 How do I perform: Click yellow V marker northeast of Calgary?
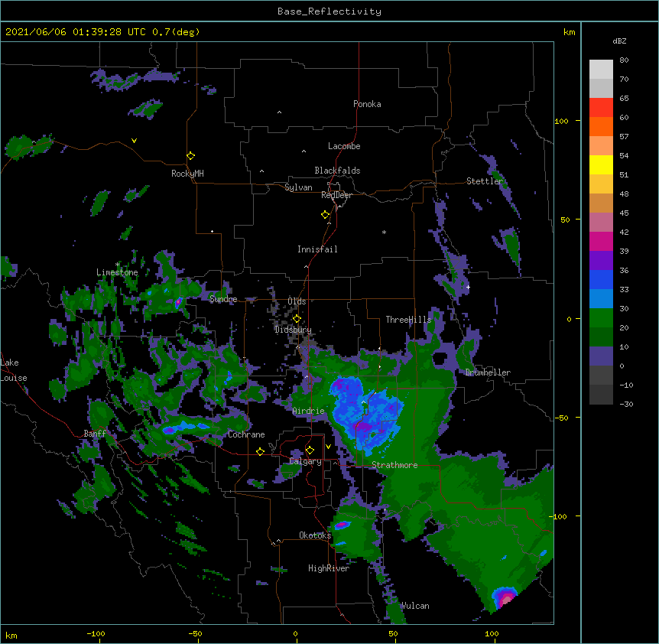(328, 447)
